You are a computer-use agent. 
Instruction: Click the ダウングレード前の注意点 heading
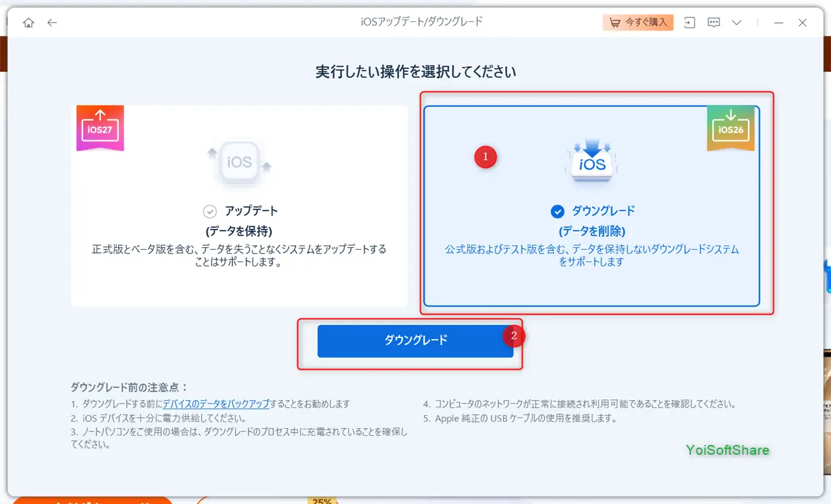point(129,387)
